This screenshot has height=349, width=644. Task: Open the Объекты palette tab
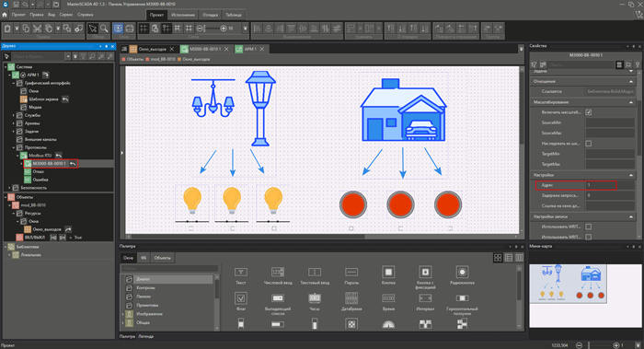(162, 258)
